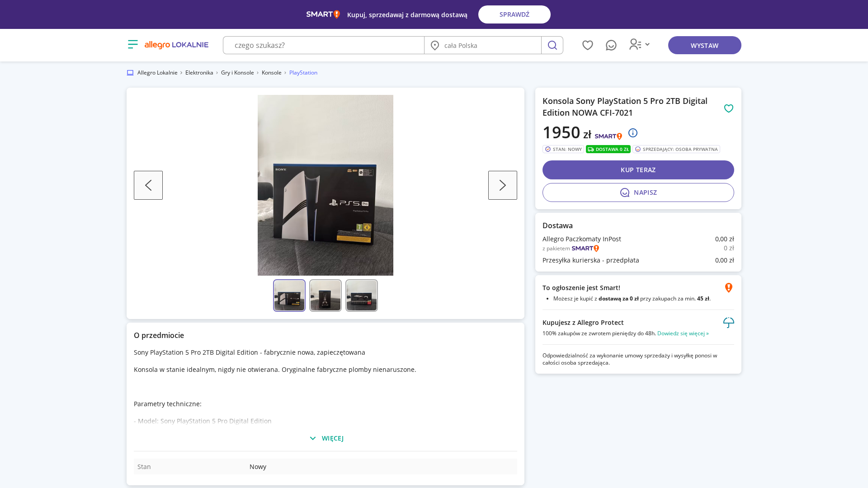Click the Allegro Protect umbrella icon
Screen dimensions: 868x488
(x=729, y=323)
